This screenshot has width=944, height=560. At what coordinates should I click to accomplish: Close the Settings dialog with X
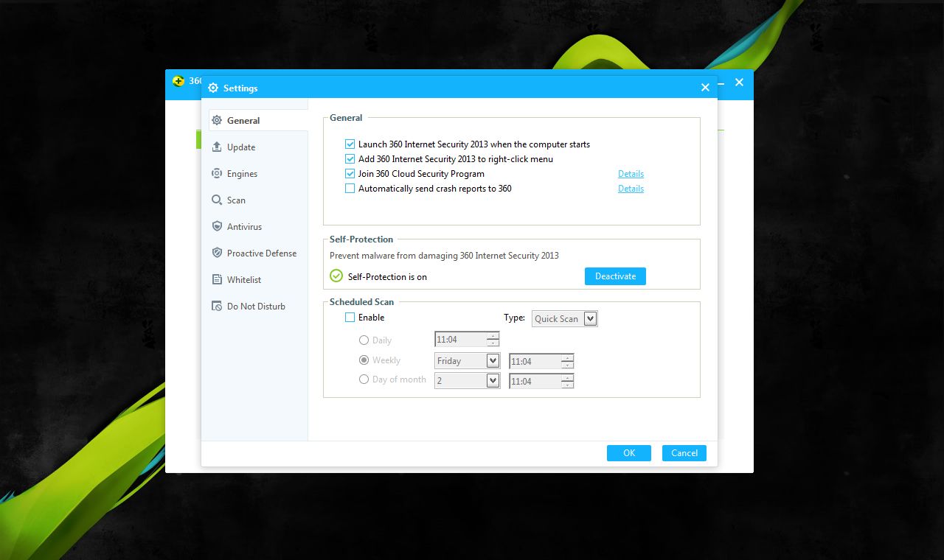click(705, 88)
